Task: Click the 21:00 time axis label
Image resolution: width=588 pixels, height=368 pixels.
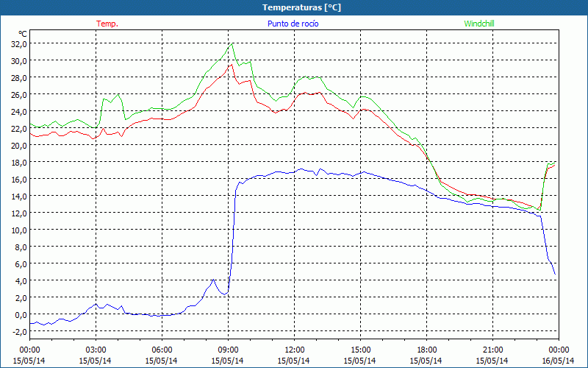Action: (492, 350)
